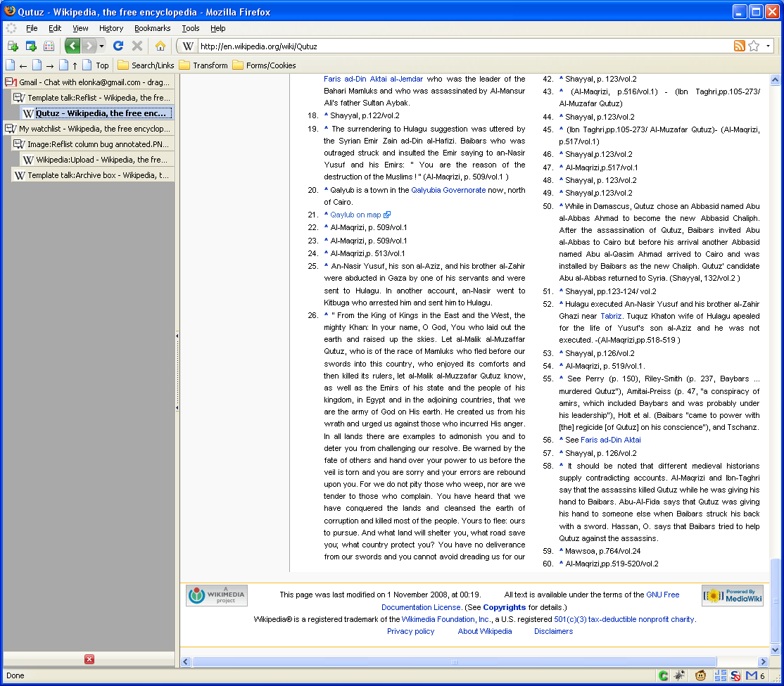Click the colorful grid toolbar icon

pos(49,46)
